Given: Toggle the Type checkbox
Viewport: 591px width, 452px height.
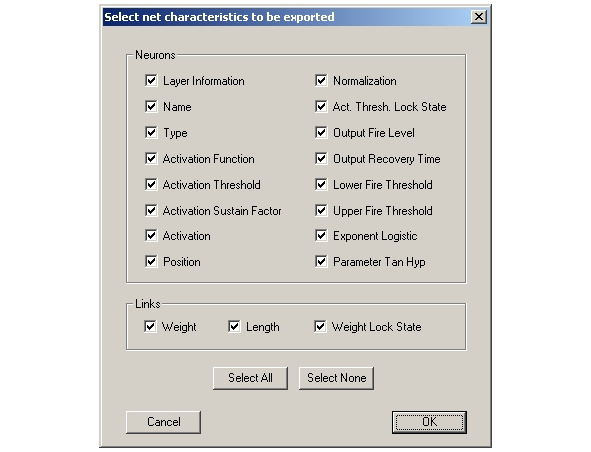Looking at the screenshot, I should click(x=151, y=132).
